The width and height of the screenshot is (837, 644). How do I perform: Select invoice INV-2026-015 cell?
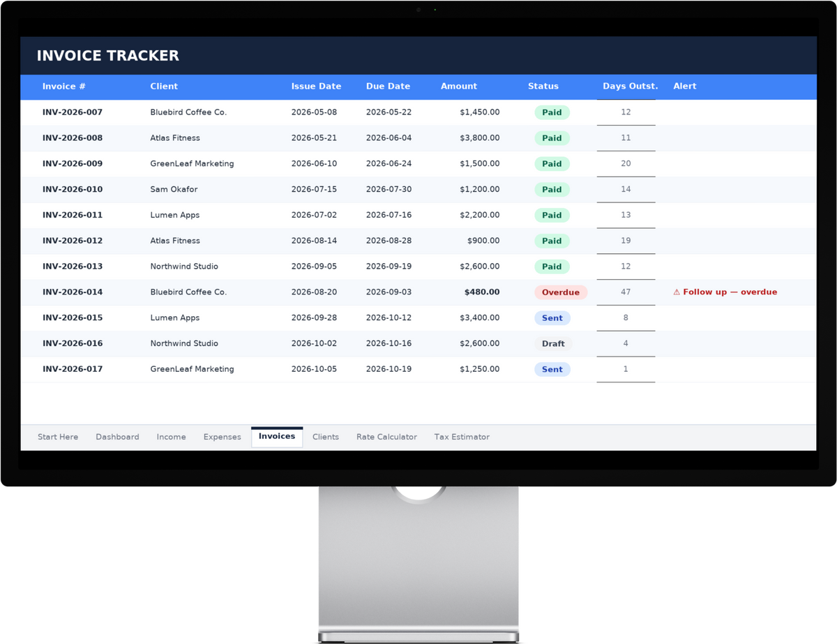coord(72,317)
